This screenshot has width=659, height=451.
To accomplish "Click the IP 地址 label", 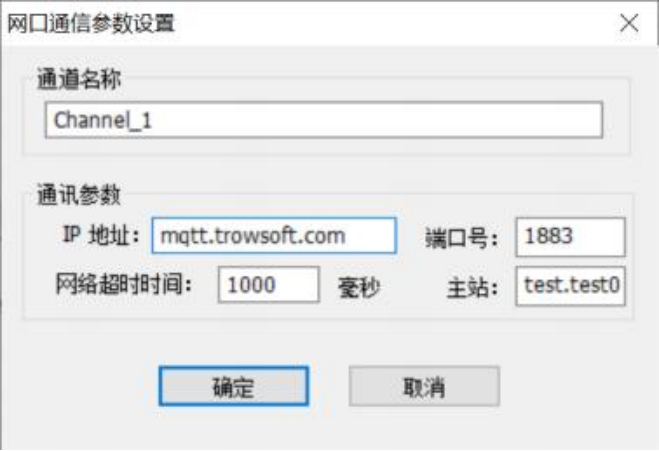I will pyautogui.click(x=101, y=235).
